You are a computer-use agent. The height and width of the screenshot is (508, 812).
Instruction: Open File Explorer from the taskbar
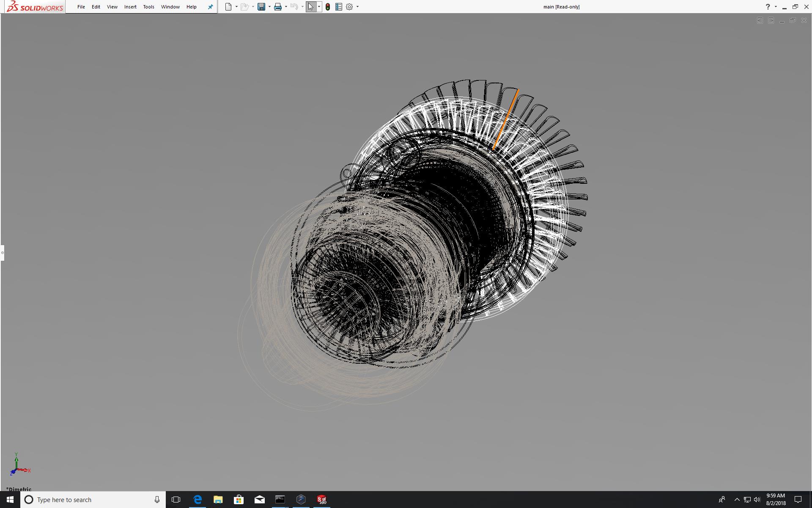point(218,500)
